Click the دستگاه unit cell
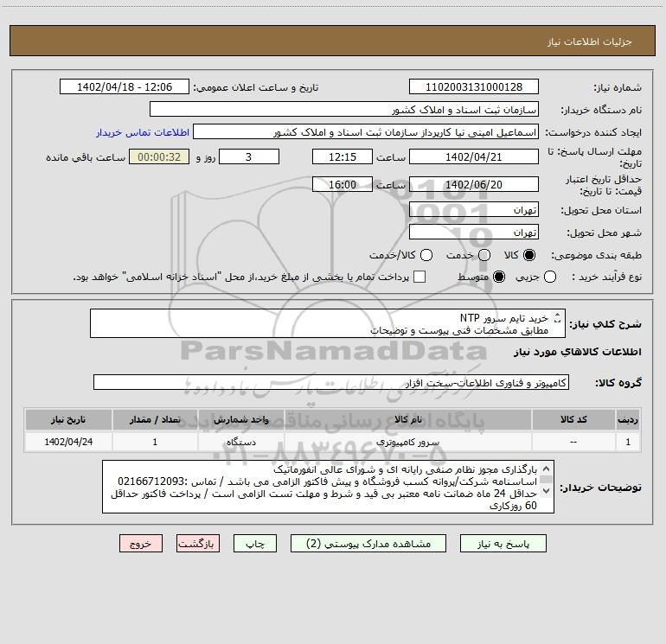The image size is (666, 644). pos(240,442)
